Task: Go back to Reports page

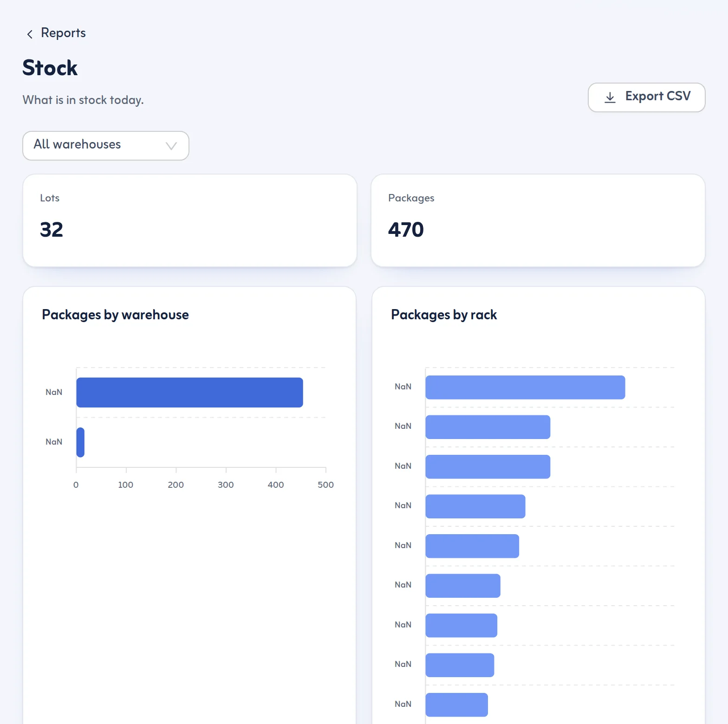Action: (x=56, y=33)
